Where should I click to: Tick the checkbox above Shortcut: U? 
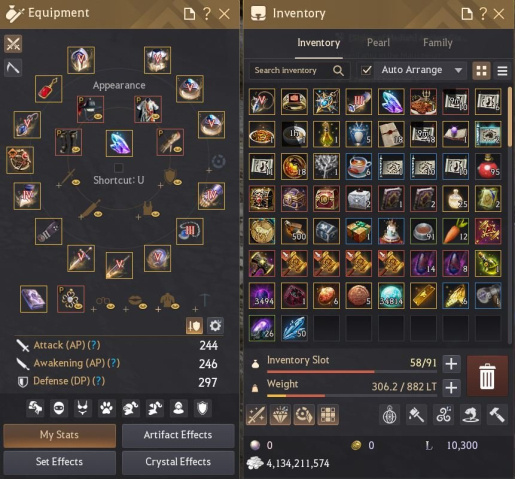coord(118,168)
